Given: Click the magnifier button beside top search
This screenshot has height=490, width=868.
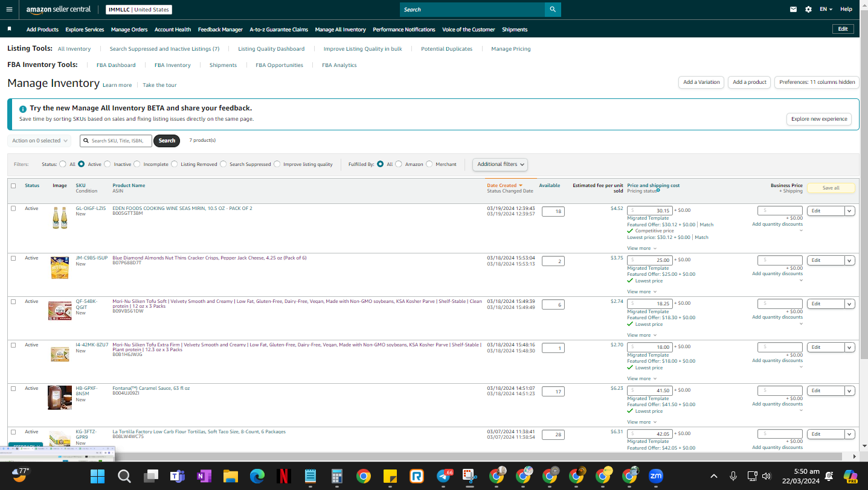Looking at the screenshot, I should coord(553,10).
